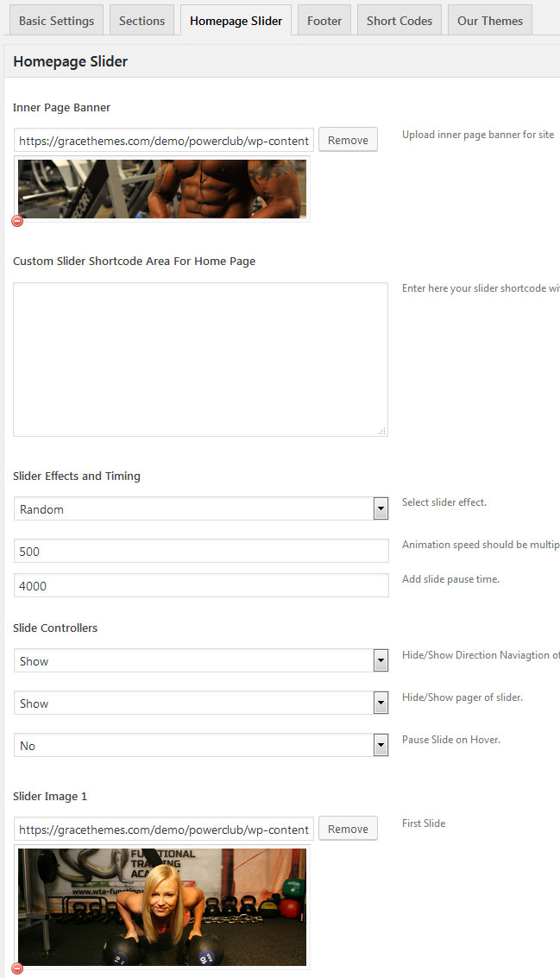Open the Short Codes tab
560x978 pixels.
tap(399, 21)
